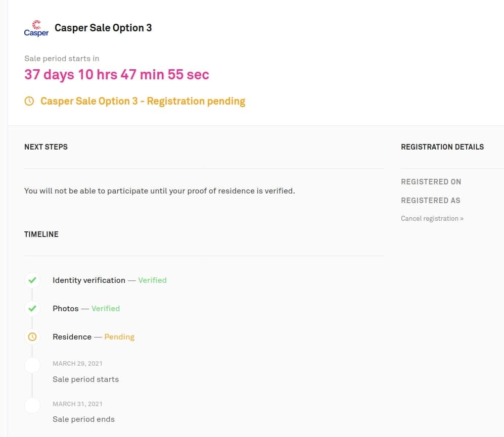
Task: Click the MARCH 29, 2021 date
Action: click(77, 363)
